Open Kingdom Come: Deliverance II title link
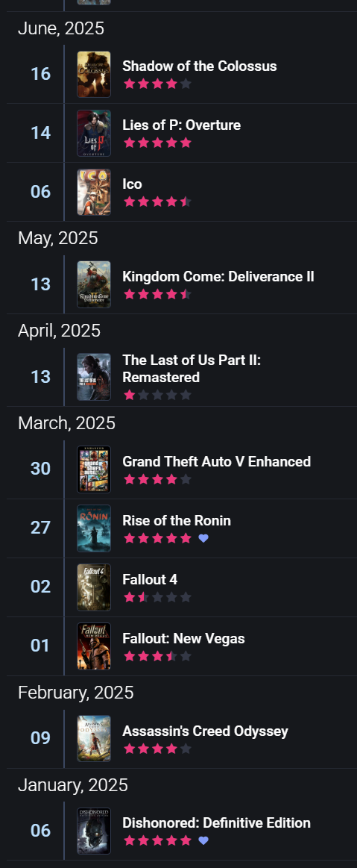Screen dimensions: 357x868 point(218,276)
